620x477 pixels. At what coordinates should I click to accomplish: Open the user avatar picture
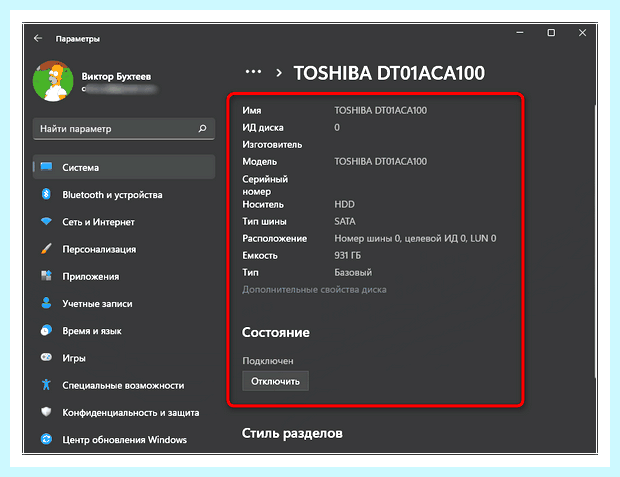click(x=53, y=81)
